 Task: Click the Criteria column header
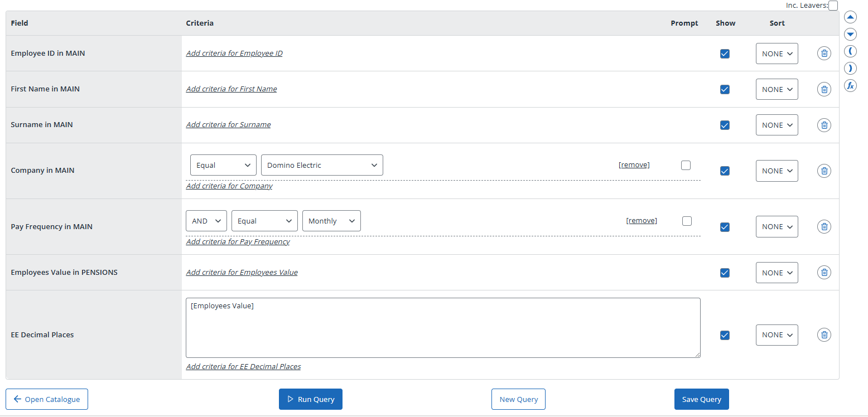tap(200, 23)
